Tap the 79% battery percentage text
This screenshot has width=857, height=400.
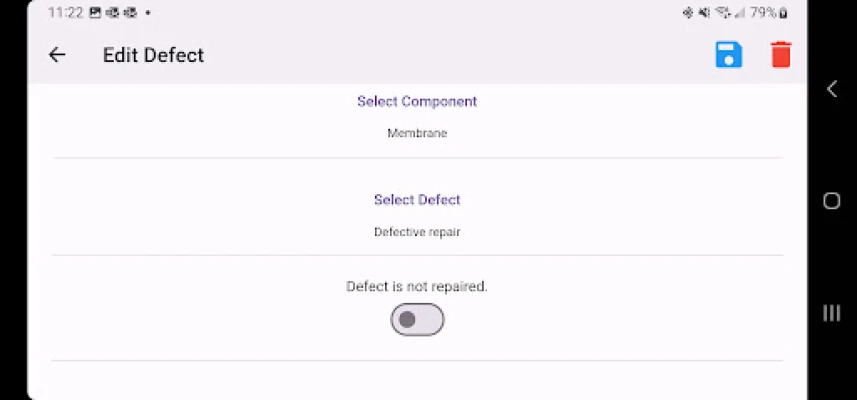763,13
